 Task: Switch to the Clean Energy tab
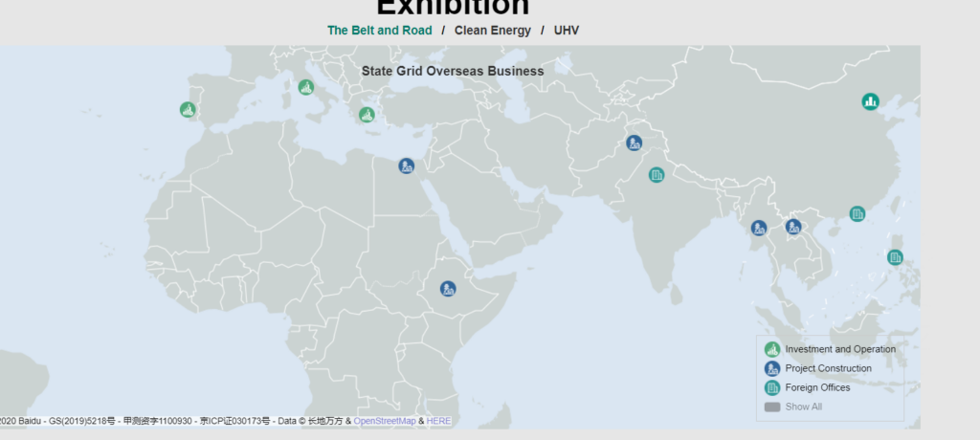click(x=493, y=30)
